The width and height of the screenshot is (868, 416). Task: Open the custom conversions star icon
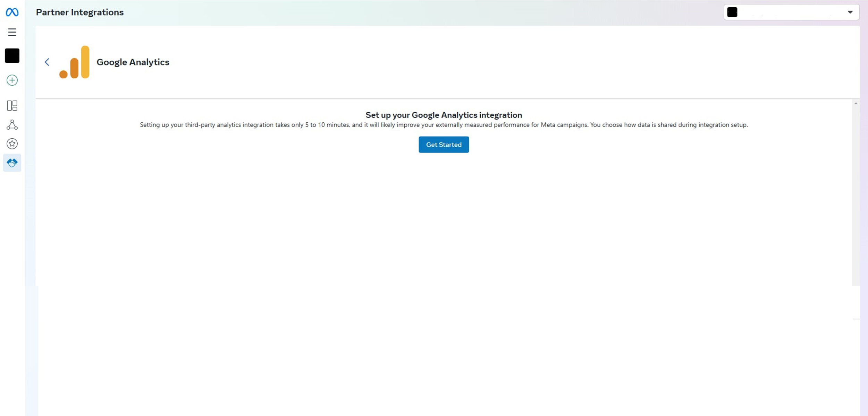click(x=12, y=144)
